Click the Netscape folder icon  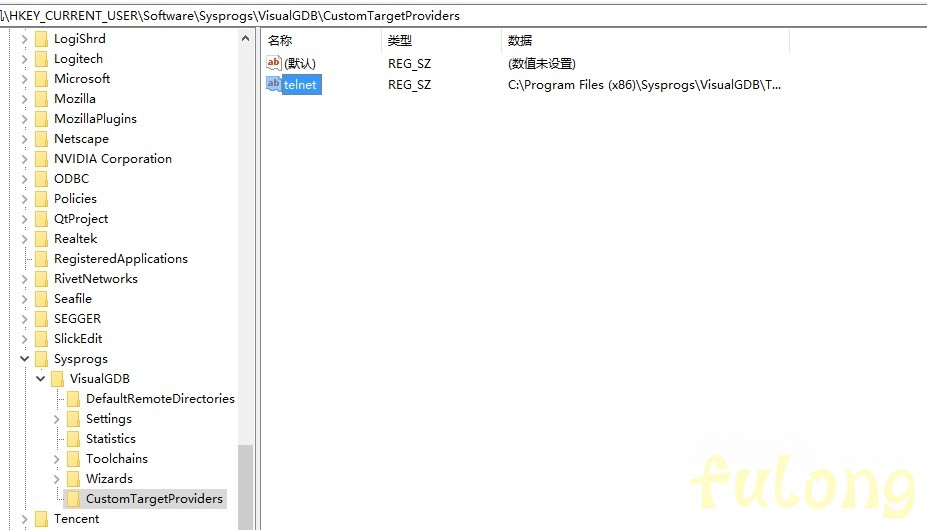point(41,139)
